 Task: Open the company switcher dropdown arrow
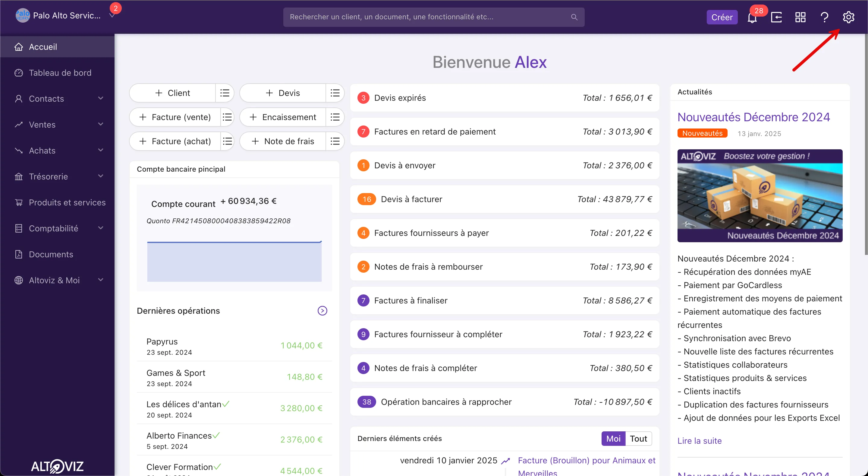coord(112,16)
